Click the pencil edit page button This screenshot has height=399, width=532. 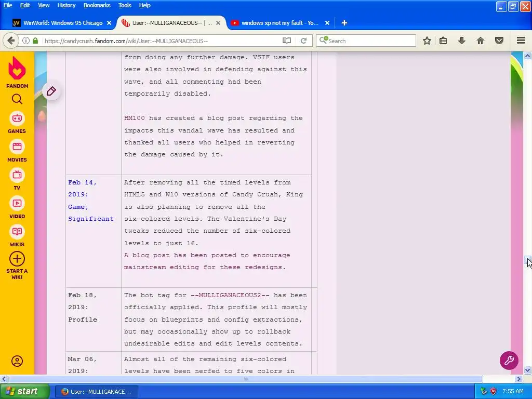51,91
